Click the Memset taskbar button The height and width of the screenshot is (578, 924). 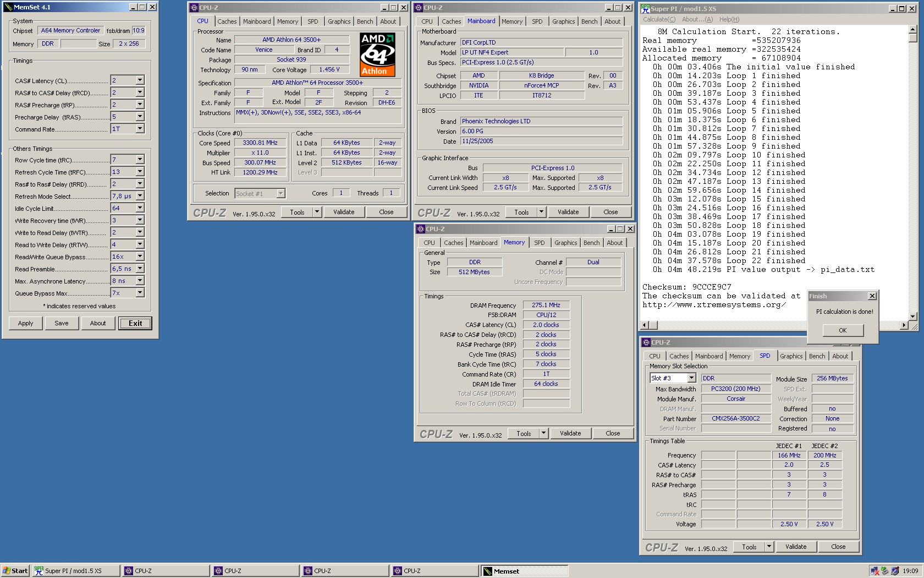point(524,571)
